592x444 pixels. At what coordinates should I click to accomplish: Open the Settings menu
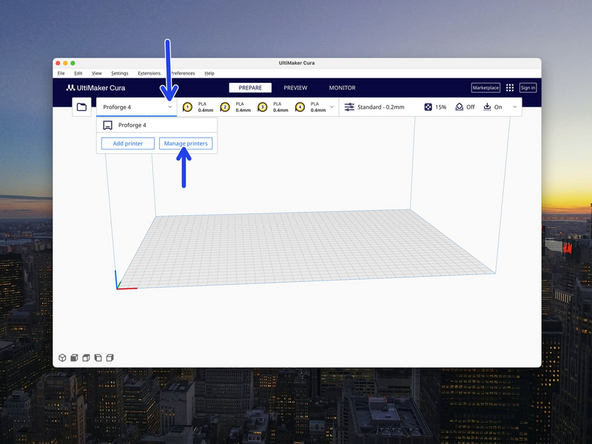120,73
